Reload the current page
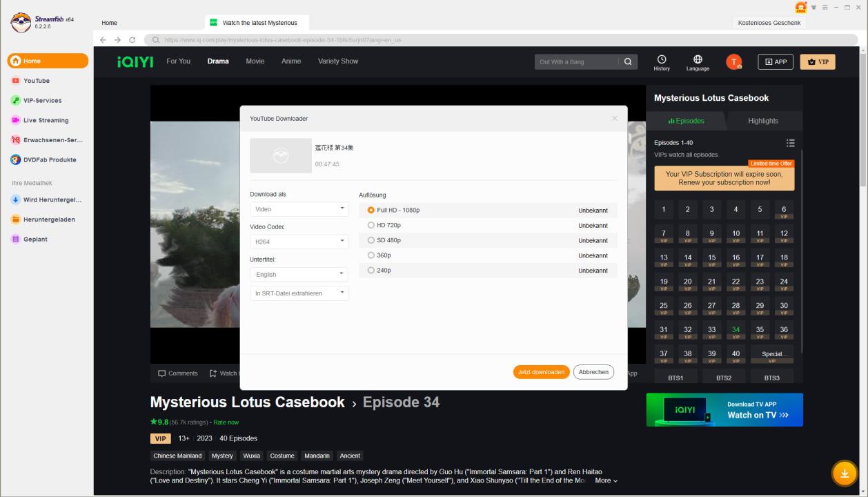Image resolution: width=868 pixels, height=497 pixels. (132, 39)
